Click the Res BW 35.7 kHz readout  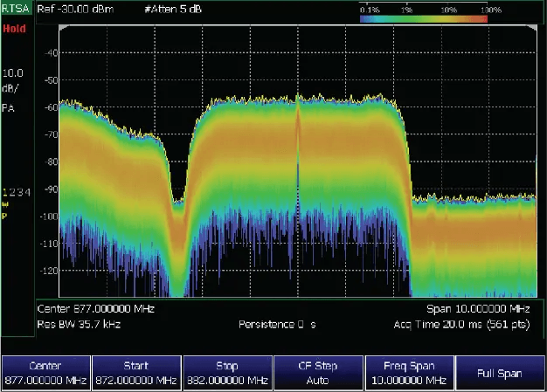click(x=78, y=324)
